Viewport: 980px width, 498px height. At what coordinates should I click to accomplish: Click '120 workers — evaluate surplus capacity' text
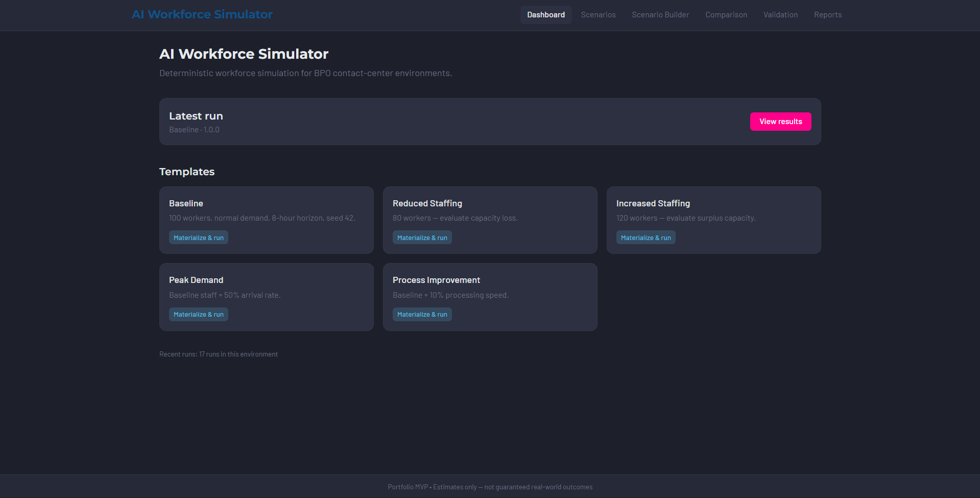coord(686,218)
